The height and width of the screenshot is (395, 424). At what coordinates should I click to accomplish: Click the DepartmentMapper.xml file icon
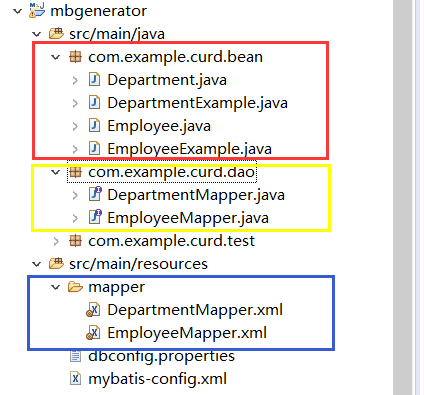tap(93, 310)
